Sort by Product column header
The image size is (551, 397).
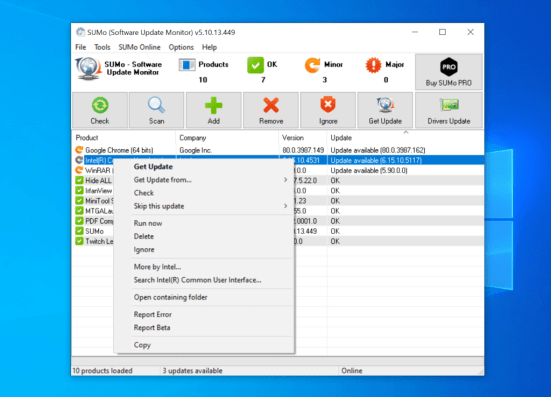tap(123, 138)
